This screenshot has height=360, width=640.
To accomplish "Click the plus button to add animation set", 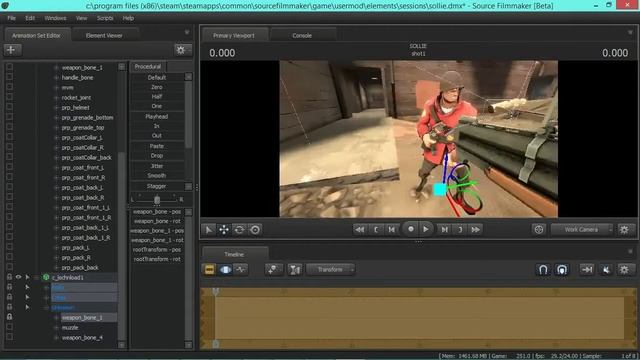I will [x=11, y=50].
